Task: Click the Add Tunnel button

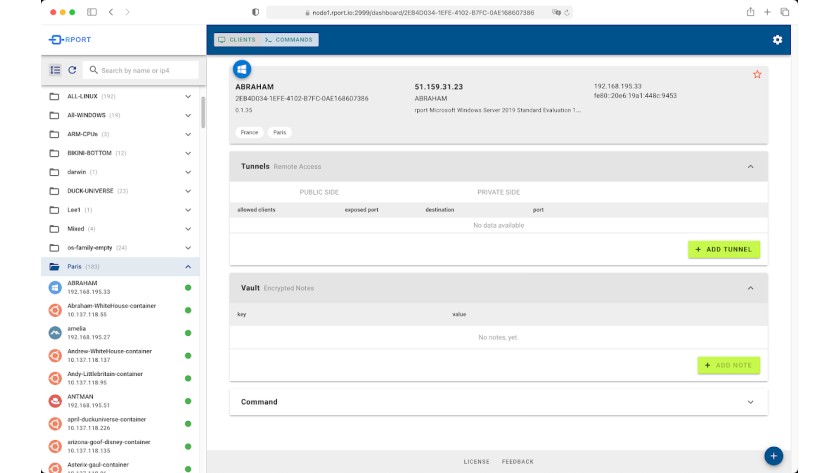Action: coord(724,249)
